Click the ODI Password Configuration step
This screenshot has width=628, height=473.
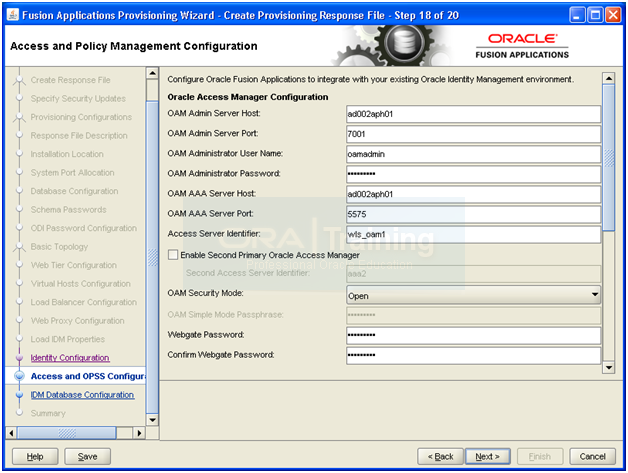coord(84,228)
